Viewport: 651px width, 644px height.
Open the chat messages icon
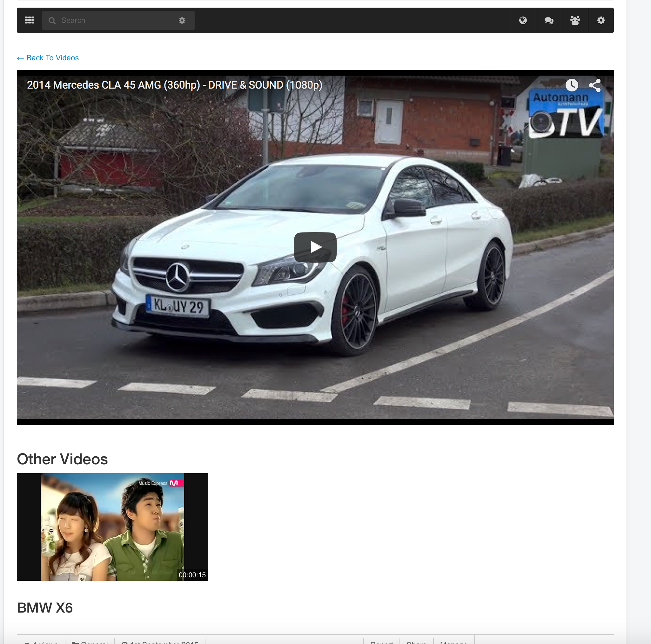coord(548,21)
